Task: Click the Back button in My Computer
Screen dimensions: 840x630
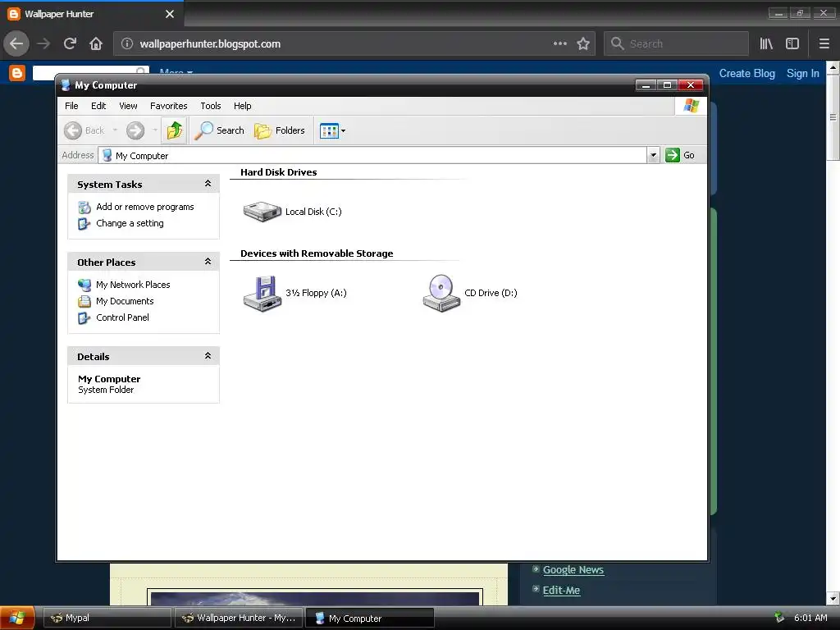Action: pos(84,130)
